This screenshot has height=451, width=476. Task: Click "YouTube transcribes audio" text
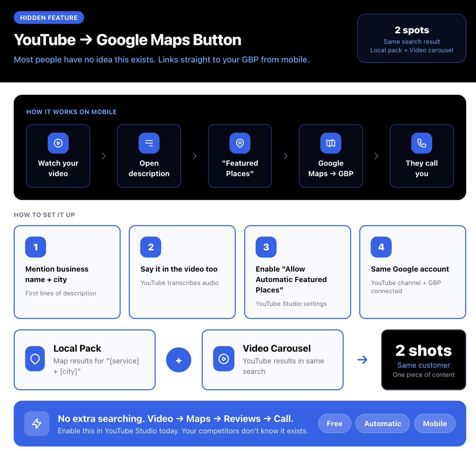(179, 283)
